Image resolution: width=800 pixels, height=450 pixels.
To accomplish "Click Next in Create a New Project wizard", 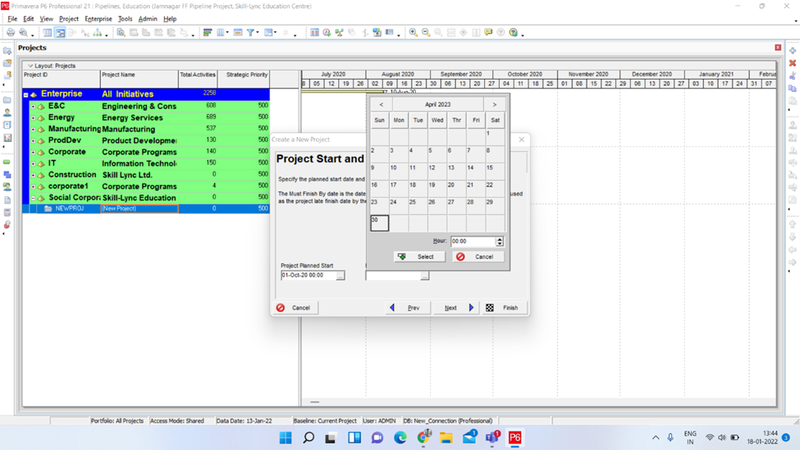I will pyautogui.click(x=457, y=308).
